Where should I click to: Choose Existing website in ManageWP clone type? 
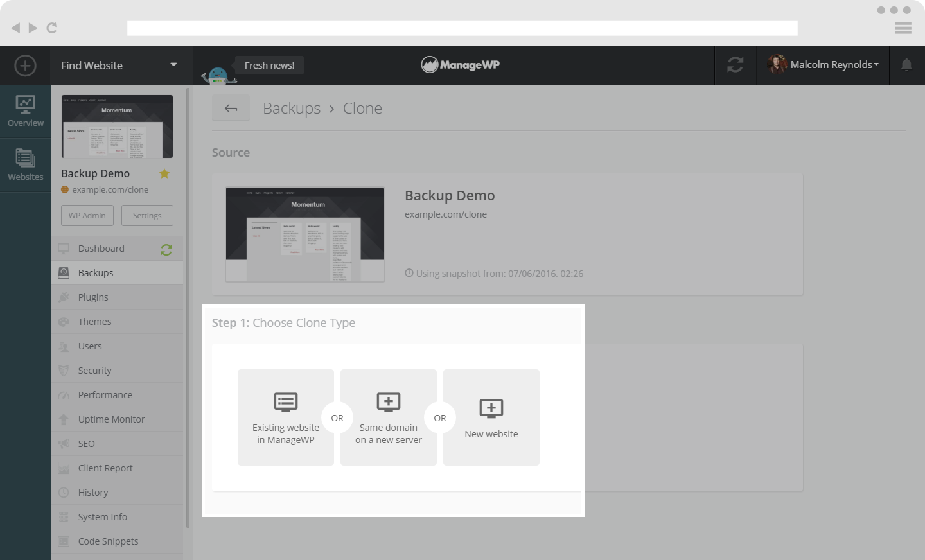(x=286, y=417)
